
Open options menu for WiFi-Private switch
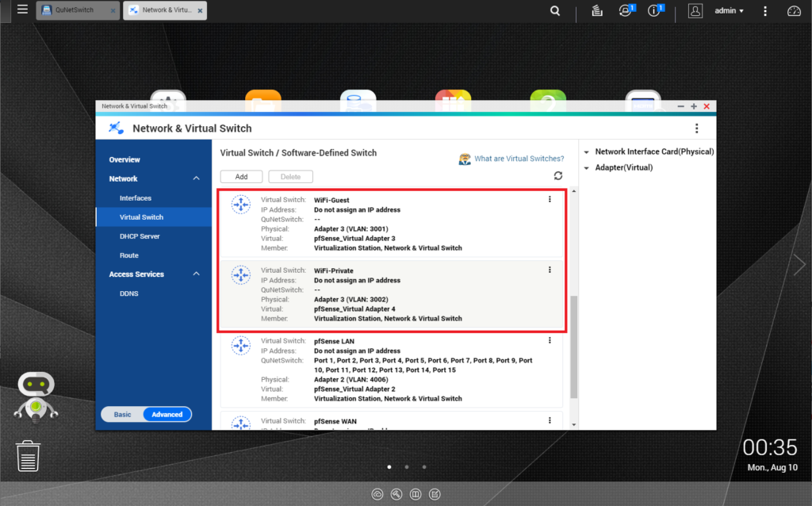point(550,270)
